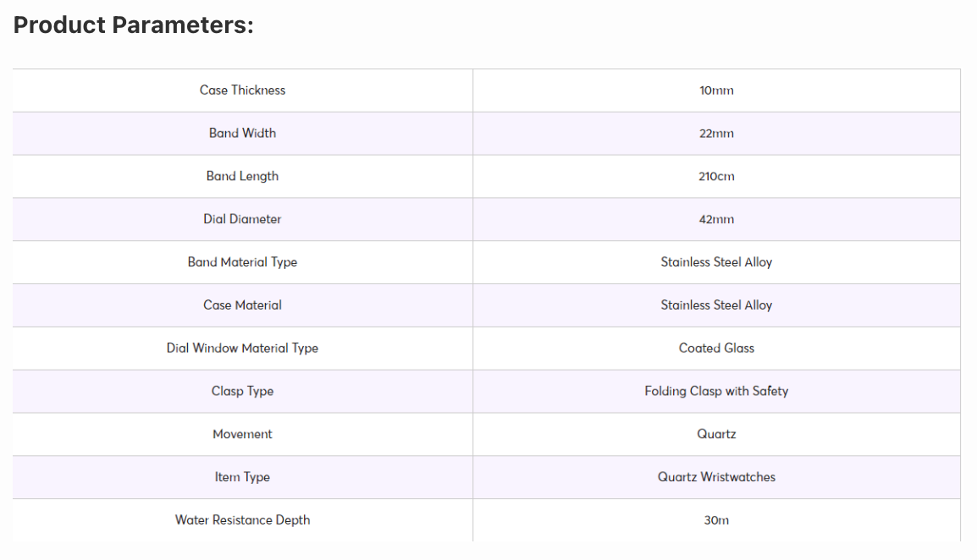Select the Band Length label
Screen dimensions: 977x560
click(x=242, y=176)
